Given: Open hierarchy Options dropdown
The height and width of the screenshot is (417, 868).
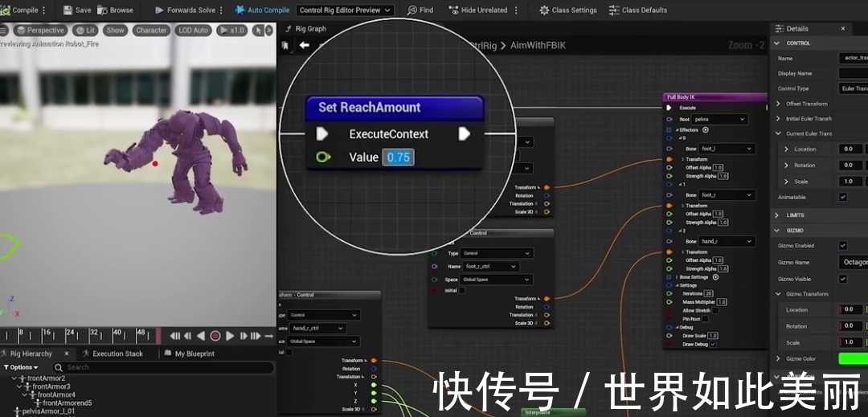Looking at the screenshot, I should tap(21, 367).
